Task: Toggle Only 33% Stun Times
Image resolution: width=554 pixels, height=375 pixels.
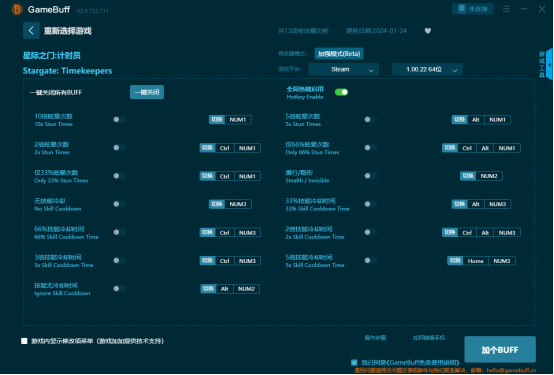Action: [119, 176]
